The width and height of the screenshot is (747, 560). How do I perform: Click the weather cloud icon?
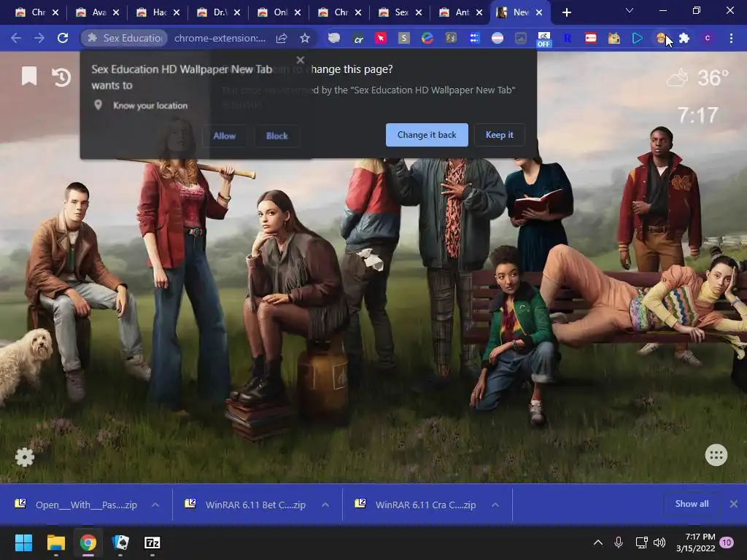tap(678, 77)
